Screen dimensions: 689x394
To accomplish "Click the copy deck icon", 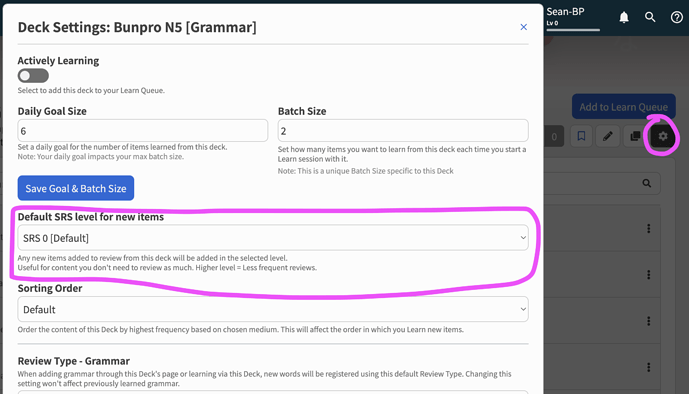I will pyautogui.click(x=635, y=136).
